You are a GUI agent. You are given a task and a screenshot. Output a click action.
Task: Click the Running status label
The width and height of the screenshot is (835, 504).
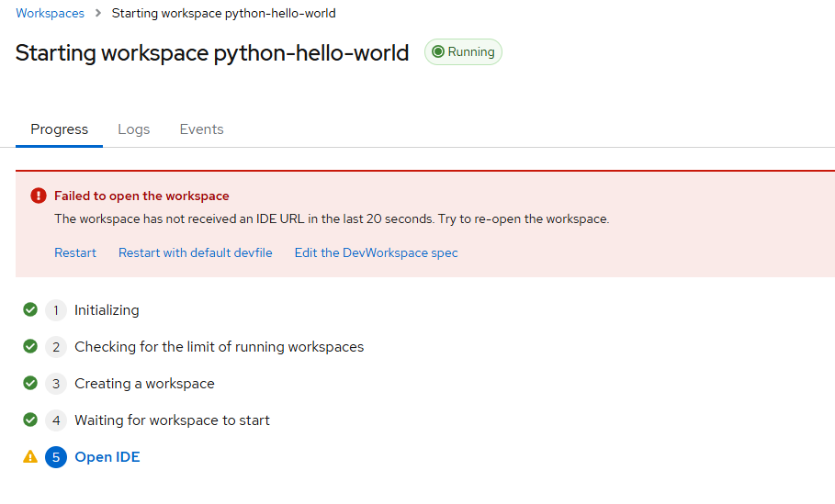pos(463,52)
